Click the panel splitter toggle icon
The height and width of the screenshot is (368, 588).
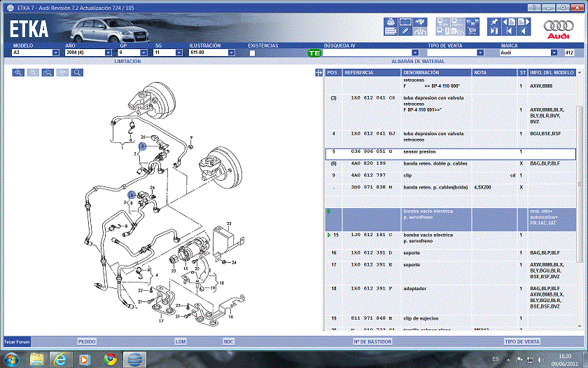pos(318,72)
